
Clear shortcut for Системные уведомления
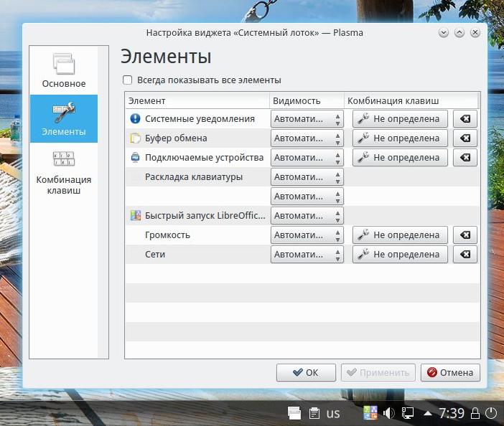pos(465,119)
